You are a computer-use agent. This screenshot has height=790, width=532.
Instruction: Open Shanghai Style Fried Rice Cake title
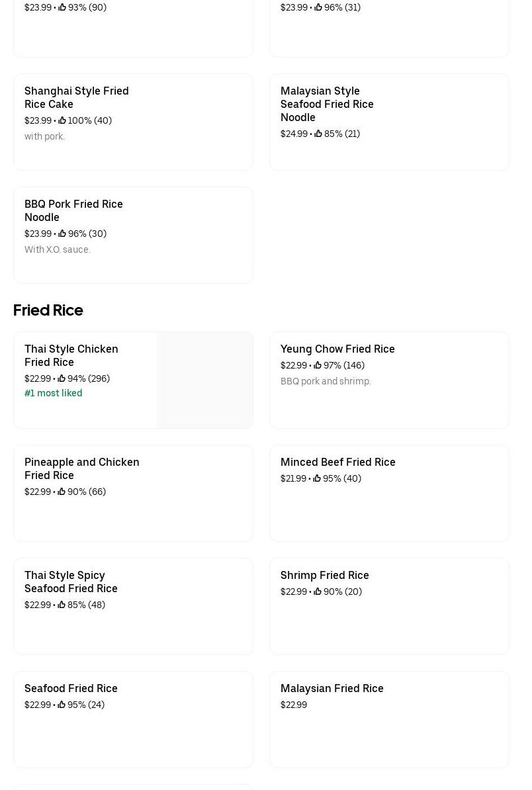(77, 97)
